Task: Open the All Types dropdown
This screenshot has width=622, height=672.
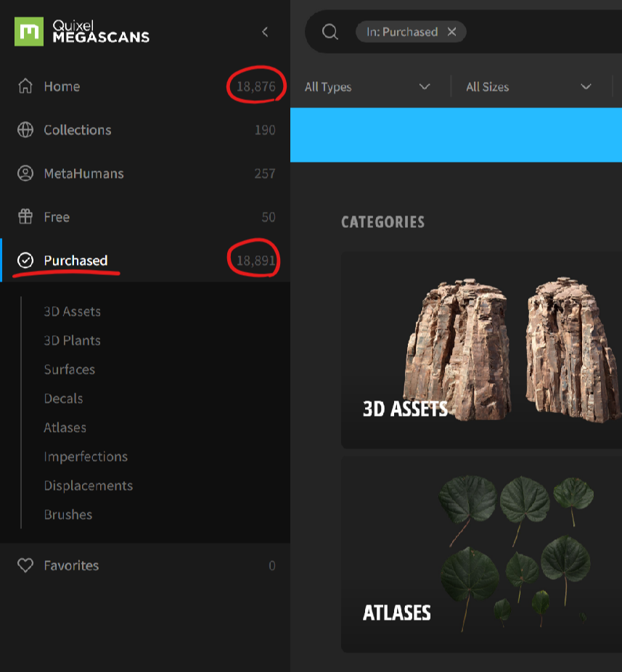Action: coord(367,87)
